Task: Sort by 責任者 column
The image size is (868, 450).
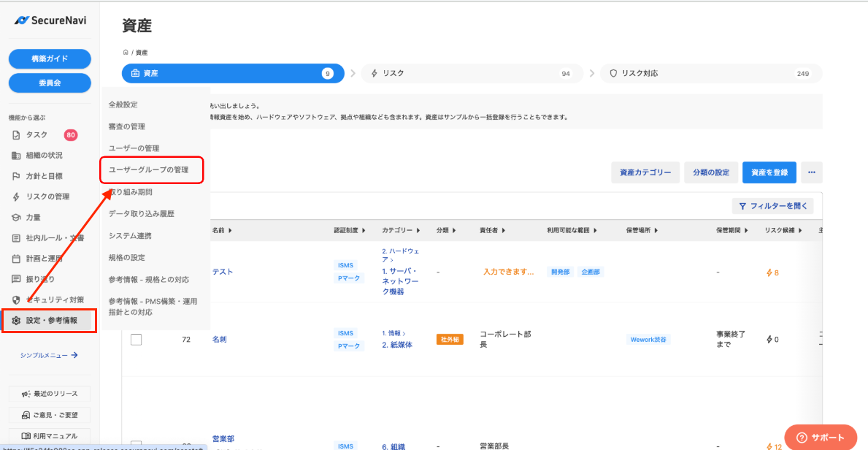Action: point(493,231)
